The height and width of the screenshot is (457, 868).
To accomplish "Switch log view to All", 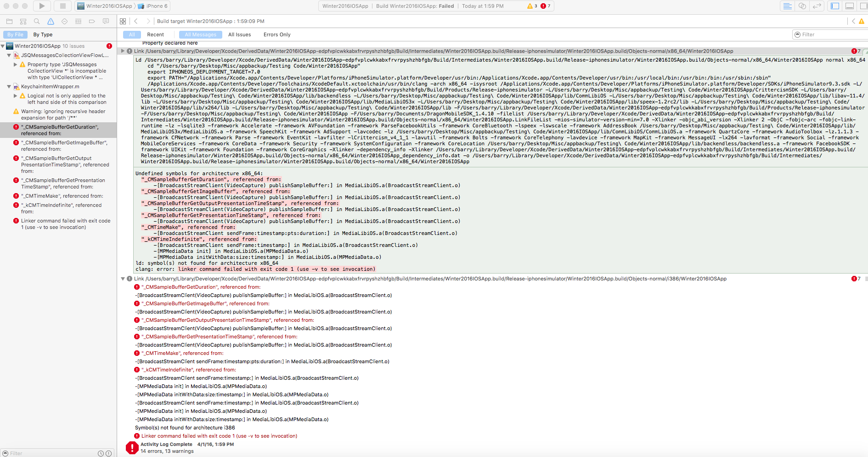I will point(132,34).
